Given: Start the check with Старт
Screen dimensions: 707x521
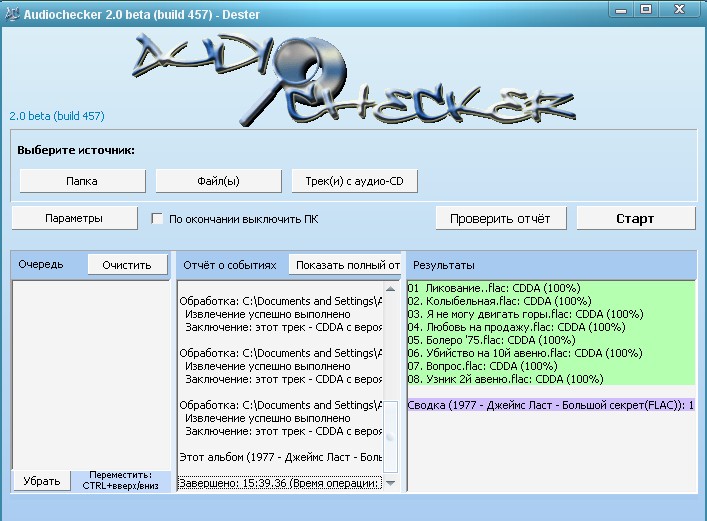Looking at the screenshot, I should (635, 218).
